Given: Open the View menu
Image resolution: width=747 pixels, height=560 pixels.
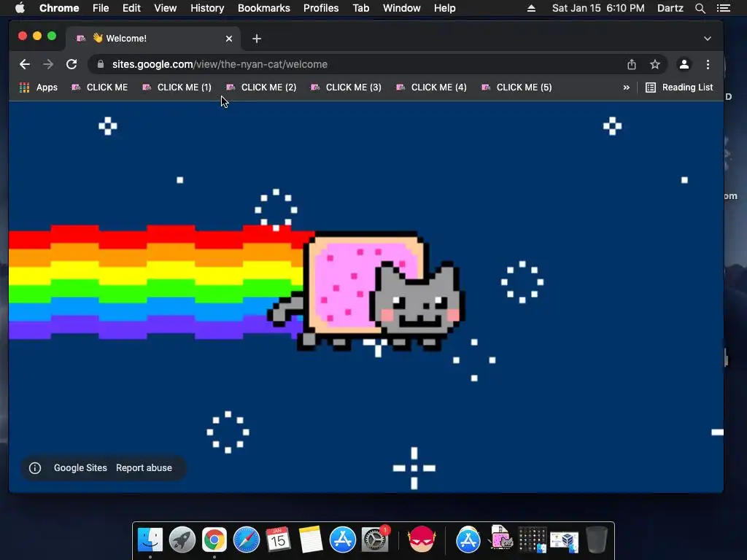Looking at the screenshot, I should (x=166, y=8).
